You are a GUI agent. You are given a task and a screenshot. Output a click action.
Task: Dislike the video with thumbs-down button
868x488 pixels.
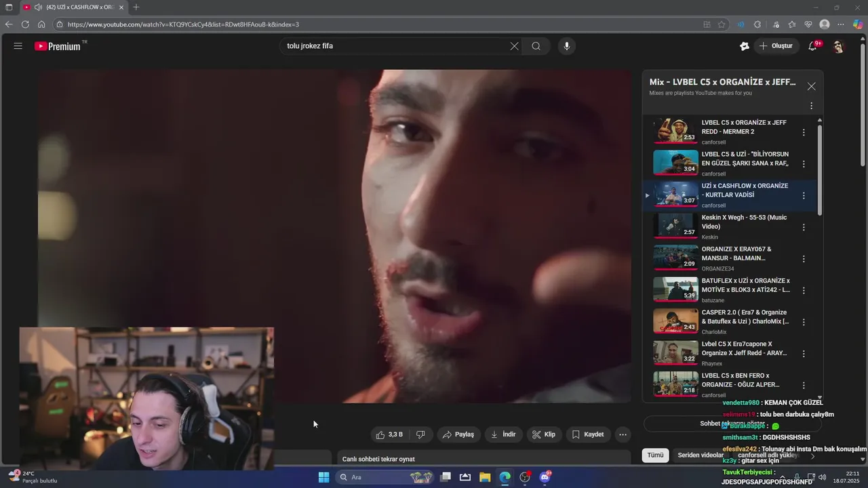coord(420,434)
